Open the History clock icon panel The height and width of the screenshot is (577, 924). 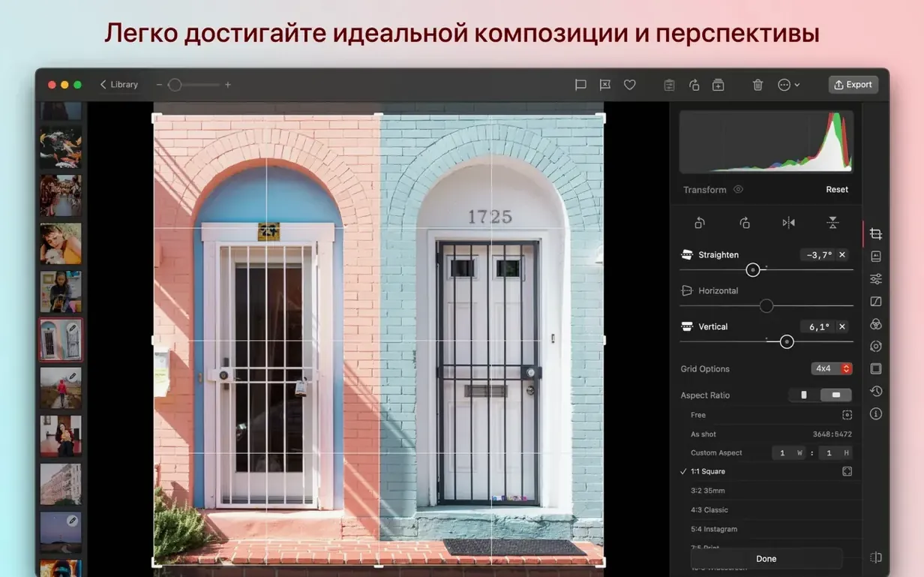tap(875, 391)
